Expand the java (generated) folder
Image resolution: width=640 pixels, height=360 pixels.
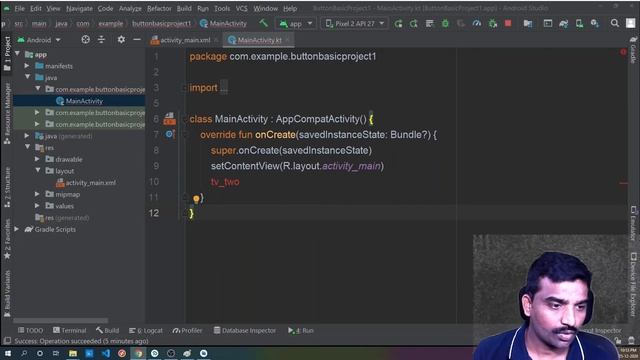(27, 136)
